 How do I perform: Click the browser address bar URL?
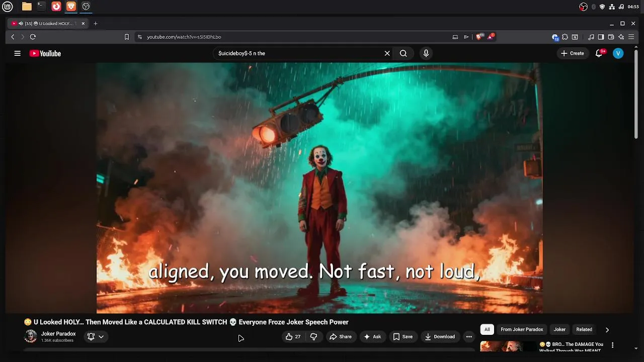point(184,37)
